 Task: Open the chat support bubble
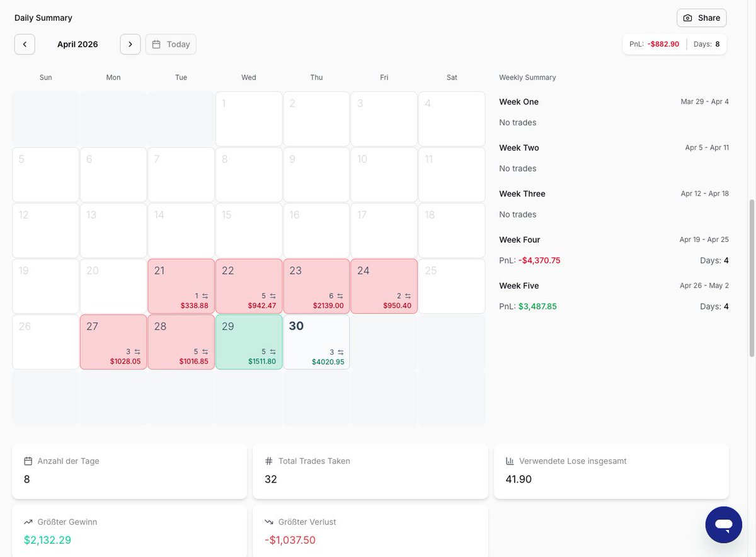(724, 525)
